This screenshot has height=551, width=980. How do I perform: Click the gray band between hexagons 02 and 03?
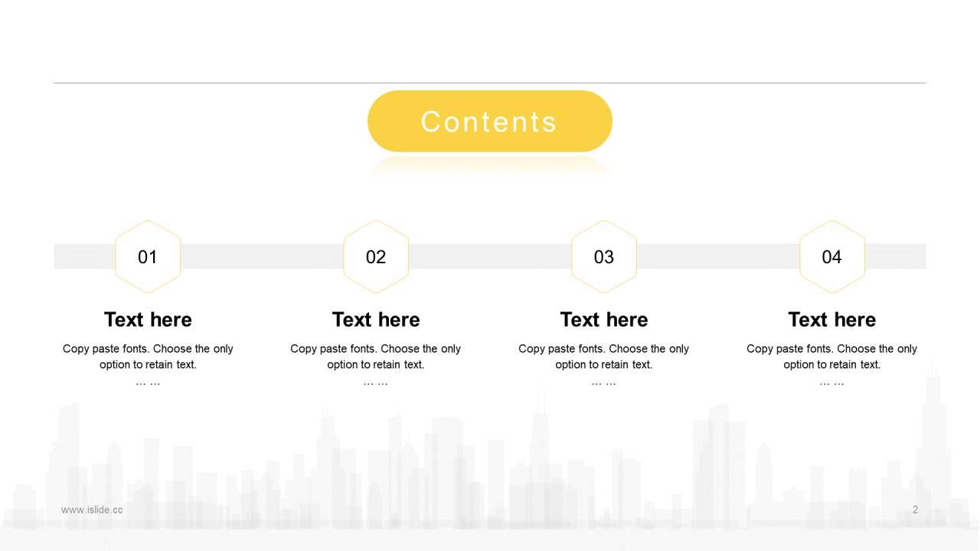coord(490,256)
